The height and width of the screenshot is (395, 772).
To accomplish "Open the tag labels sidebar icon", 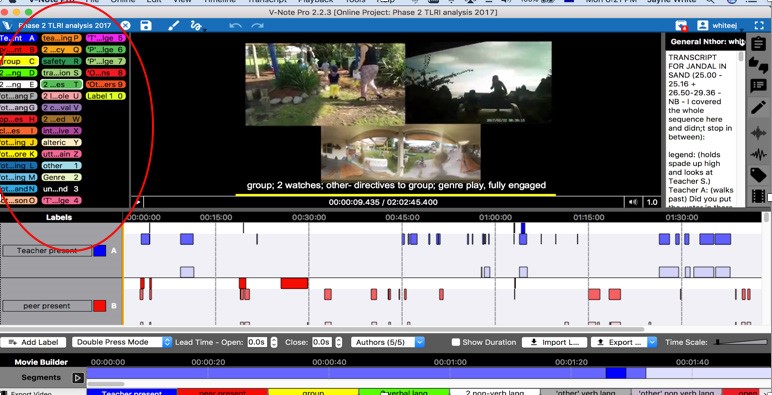I will (758, 175).
